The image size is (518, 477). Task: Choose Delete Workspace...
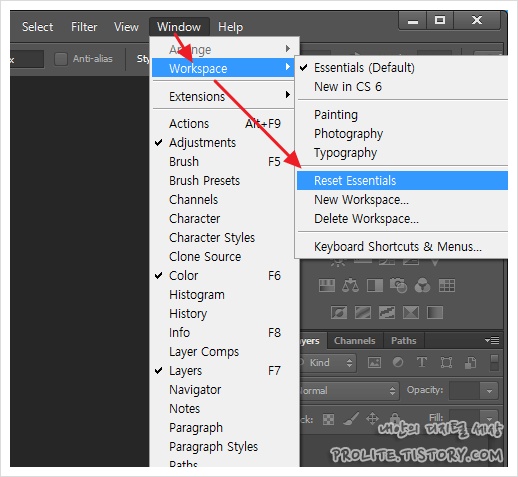tap(402, 219)
